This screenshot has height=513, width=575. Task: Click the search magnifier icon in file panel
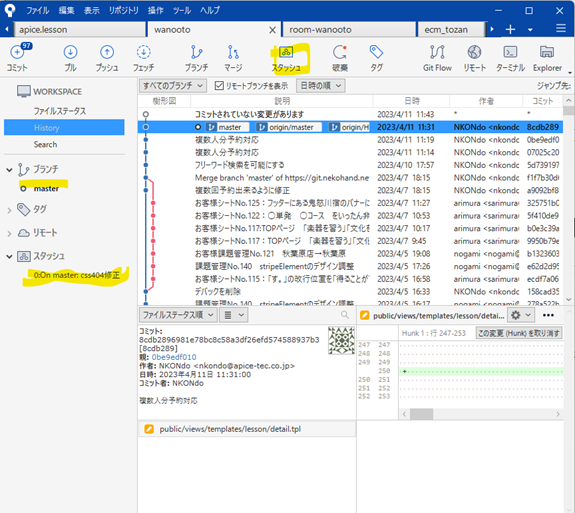(x=345, y=315)
